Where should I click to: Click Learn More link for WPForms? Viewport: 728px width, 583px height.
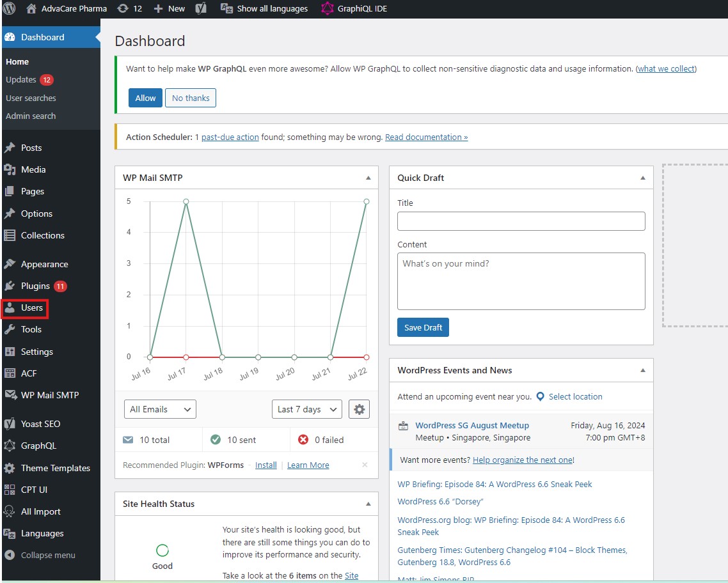click(308, 465)
